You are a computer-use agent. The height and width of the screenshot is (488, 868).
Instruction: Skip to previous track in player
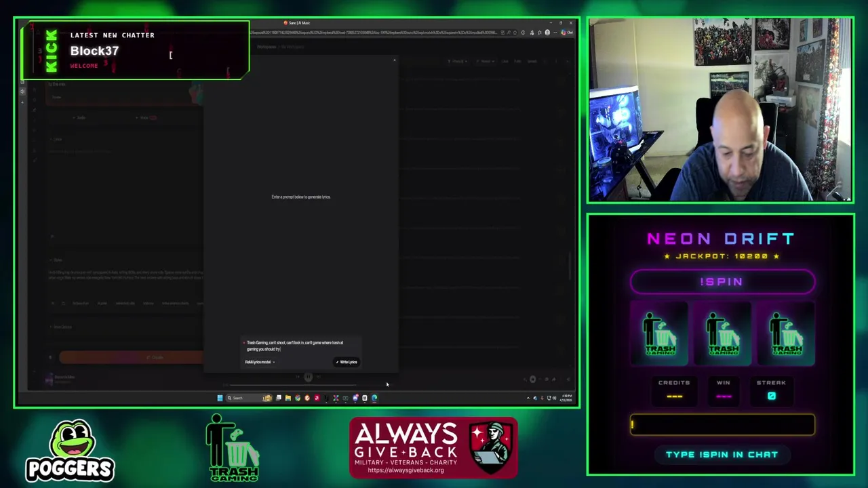coord(298,377)
